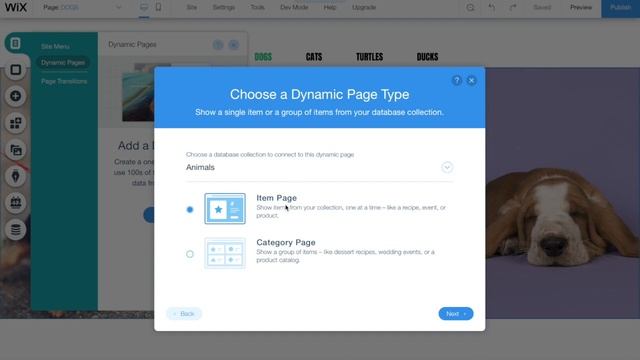The width and height of the screenshot is (640, 360).
Task: Click the Upgrade menu item
Action: tap(364, 7)
